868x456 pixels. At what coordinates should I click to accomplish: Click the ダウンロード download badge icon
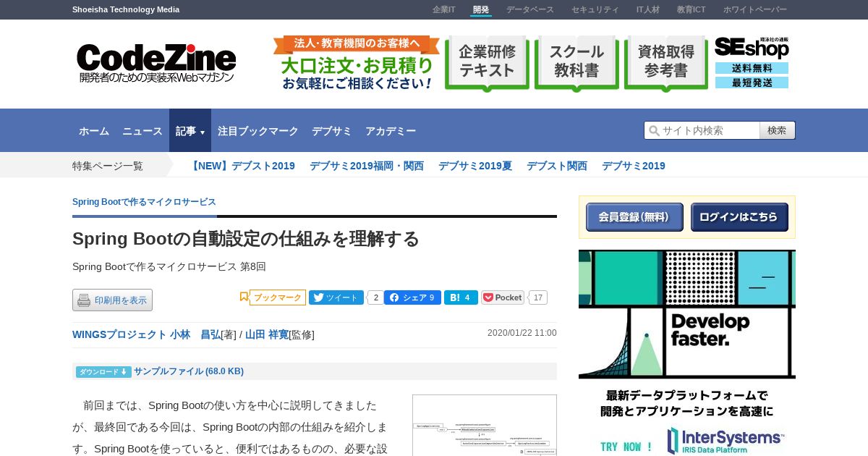click(103, 371)
